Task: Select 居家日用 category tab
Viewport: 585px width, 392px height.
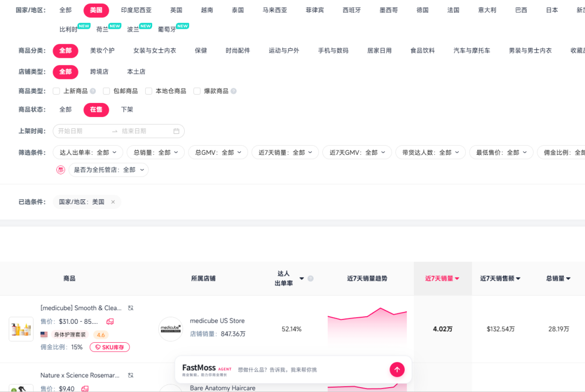Action: pyautogui.click(x=379, y=51)
